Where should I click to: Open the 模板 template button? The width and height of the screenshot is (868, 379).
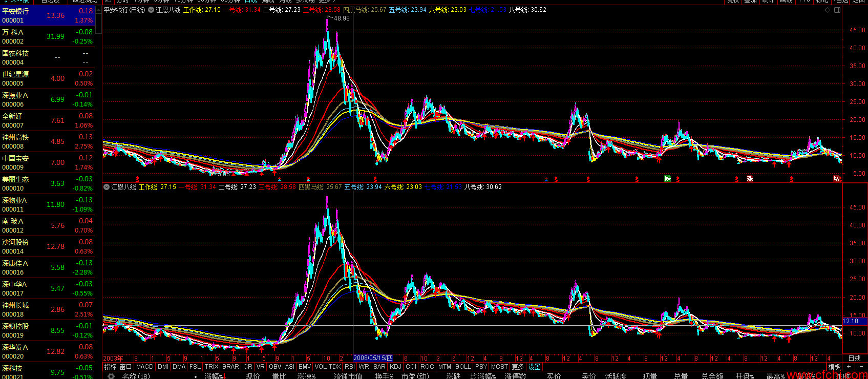coord(835,367)
